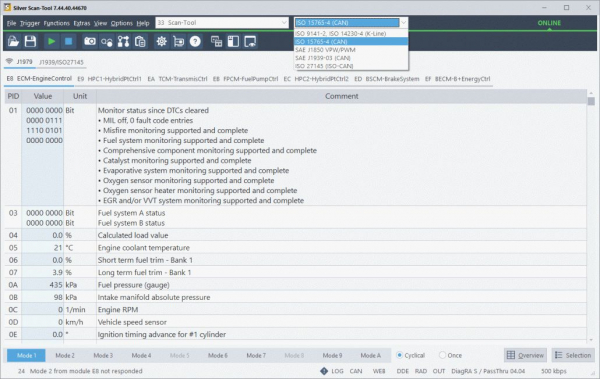Click the vertical scrollbar of PID table
Viewport: 600px width, 379px height.
point(591,216)
